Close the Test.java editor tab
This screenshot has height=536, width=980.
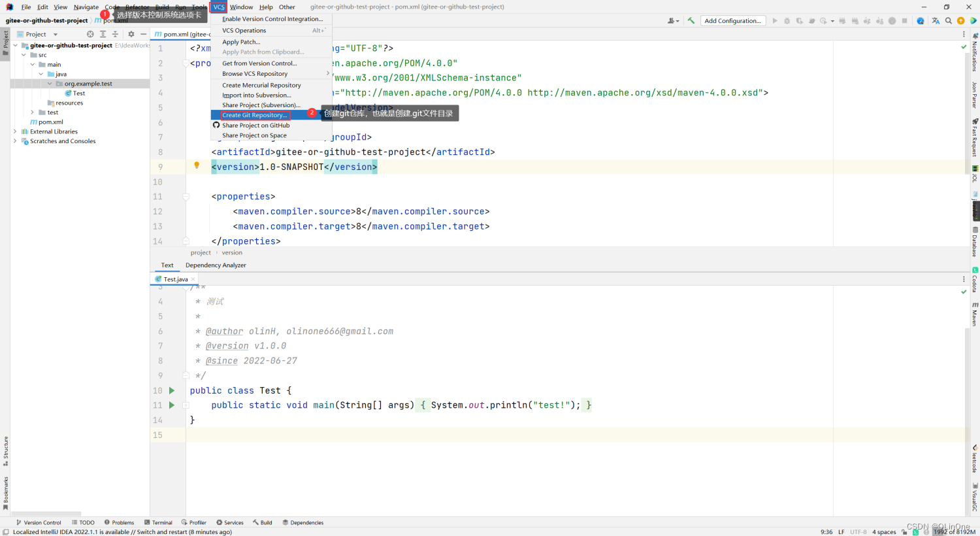coord(193,279)
